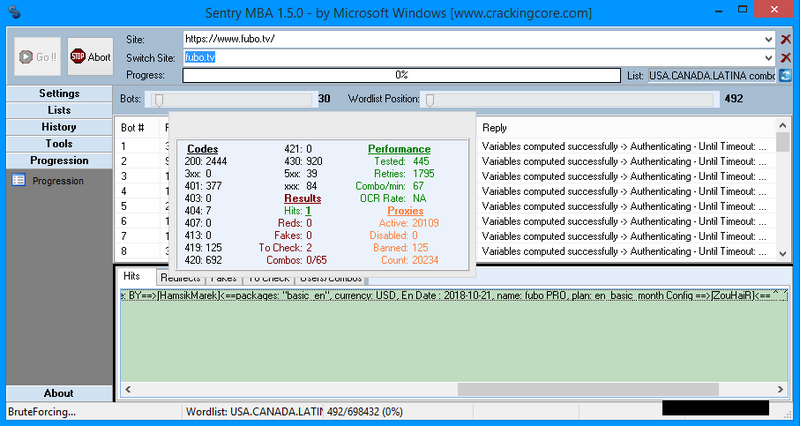Click the hit entry line with HamsikMarek
Screen dimensions: 800x426
(x=454, y=295)
